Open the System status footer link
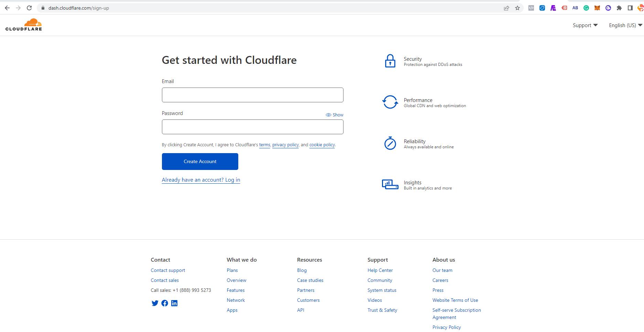 (382, 290)
